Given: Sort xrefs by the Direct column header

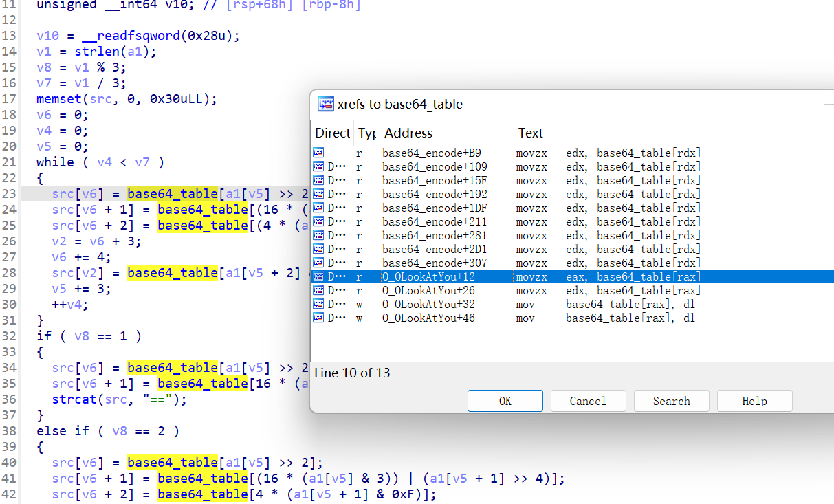Looking at the screenshot, I should pos(333,133).
